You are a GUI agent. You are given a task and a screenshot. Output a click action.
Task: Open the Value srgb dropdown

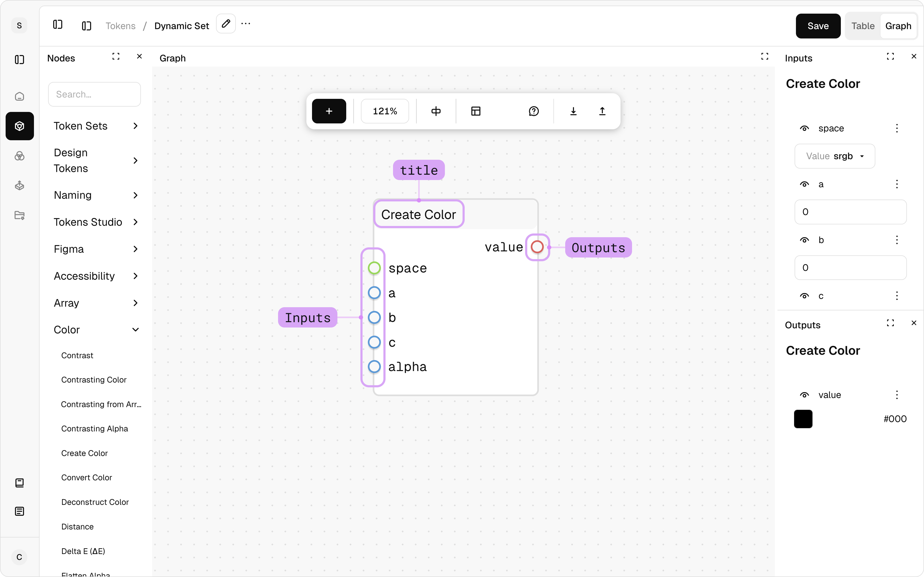(x=835, y=156)
